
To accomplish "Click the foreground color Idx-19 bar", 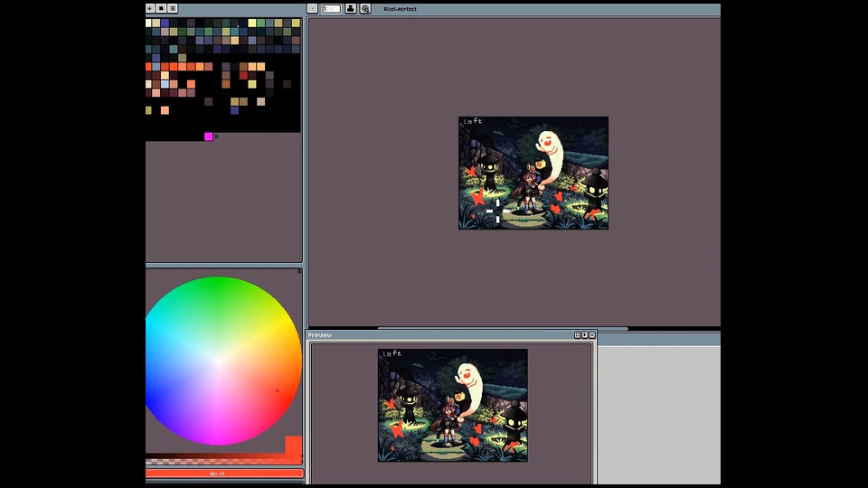I will coord(224,474).
